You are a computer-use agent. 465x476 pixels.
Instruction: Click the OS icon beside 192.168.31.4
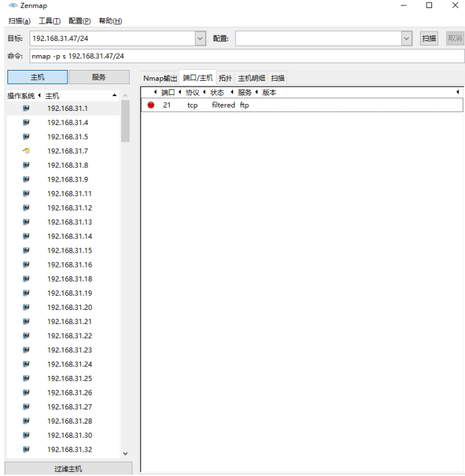click(x=26, y=122)
